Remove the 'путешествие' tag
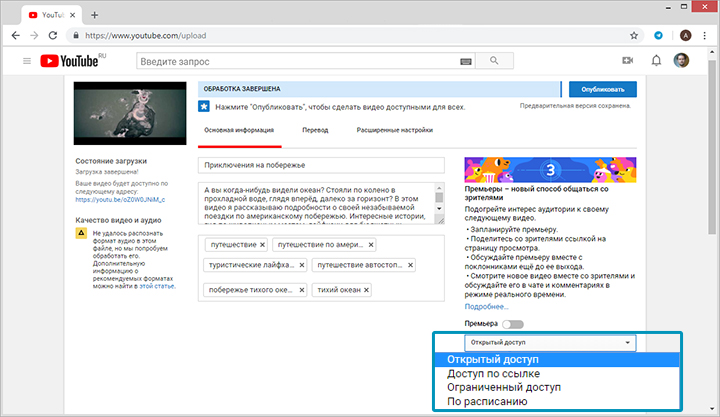This screenshot has height=417, width=720. point(262,245)
